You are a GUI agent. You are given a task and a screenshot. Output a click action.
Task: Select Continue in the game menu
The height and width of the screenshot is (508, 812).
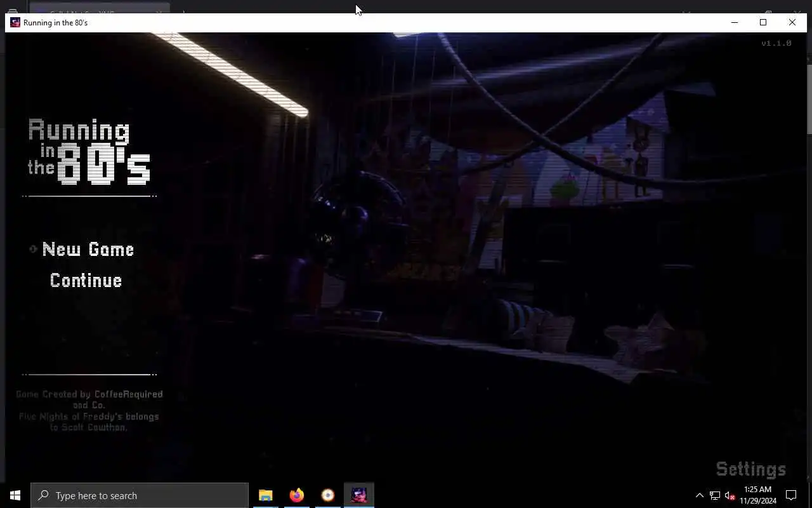tap(86, 281)
